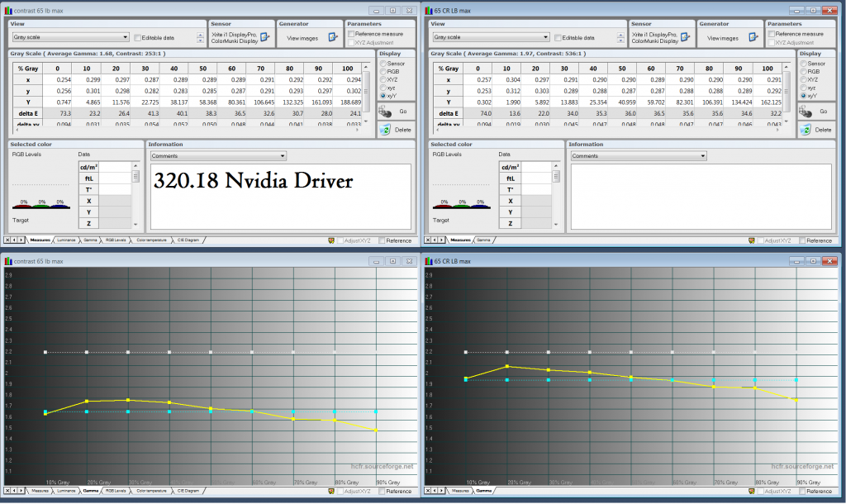Click the vertical scrollbar of the upper-left gray scale table
Screen dimensions: 846x504
[x=366, y=94]
